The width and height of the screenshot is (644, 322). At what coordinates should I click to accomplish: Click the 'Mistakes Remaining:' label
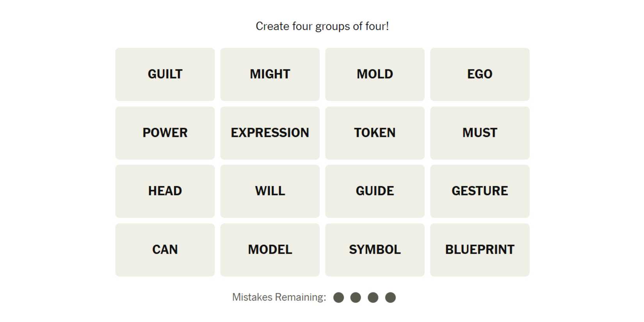[x=279, y=297]
